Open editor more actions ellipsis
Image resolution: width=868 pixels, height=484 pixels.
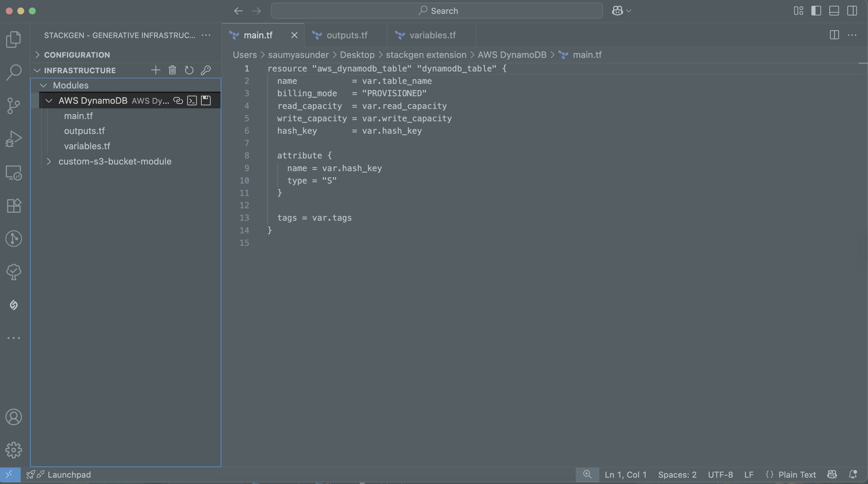tap(852, 35)
